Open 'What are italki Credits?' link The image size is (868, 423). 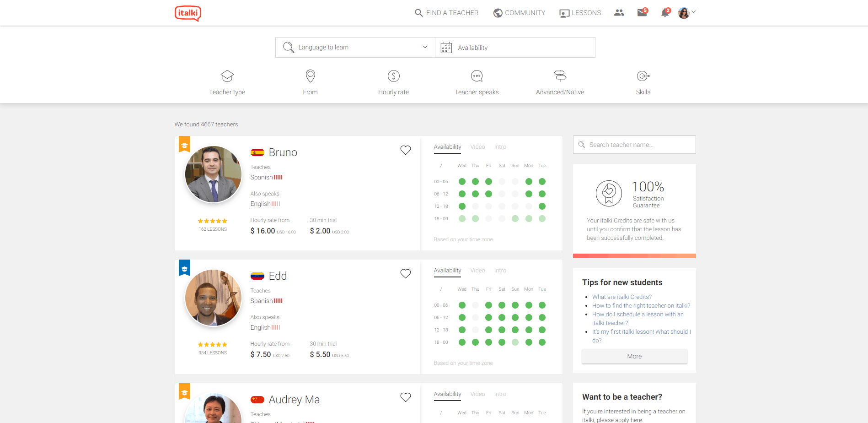coord(622,297)
